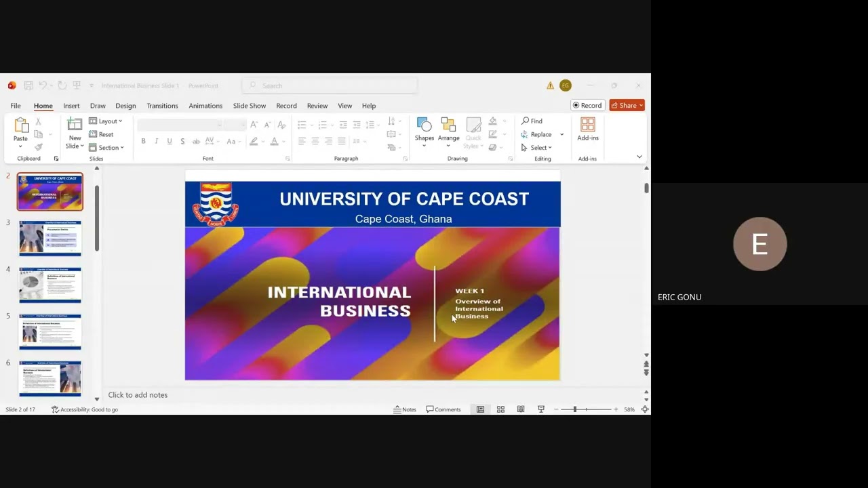868x488 pixels.
Task: Toggle the Notes pane button
Action: (405, 409)
